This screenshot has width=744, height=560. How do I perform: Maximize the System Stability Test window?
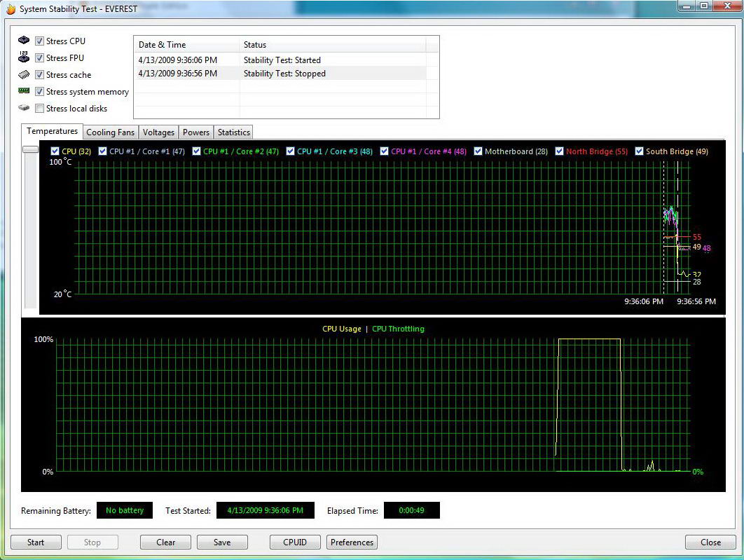[704, 6]
